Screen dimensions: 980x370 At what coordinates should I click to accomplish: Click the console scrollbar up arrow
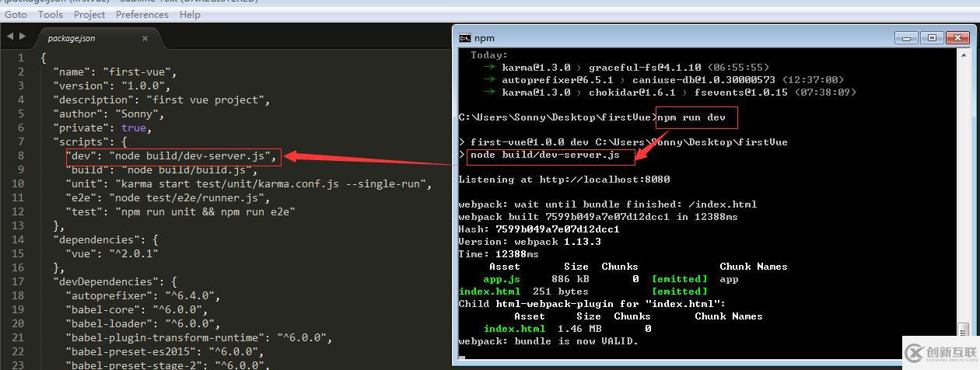964,56
